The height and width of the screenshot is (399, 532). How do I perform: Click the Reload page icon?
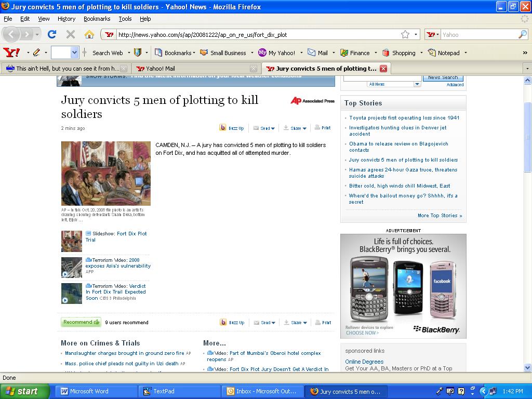pos(52,34)
